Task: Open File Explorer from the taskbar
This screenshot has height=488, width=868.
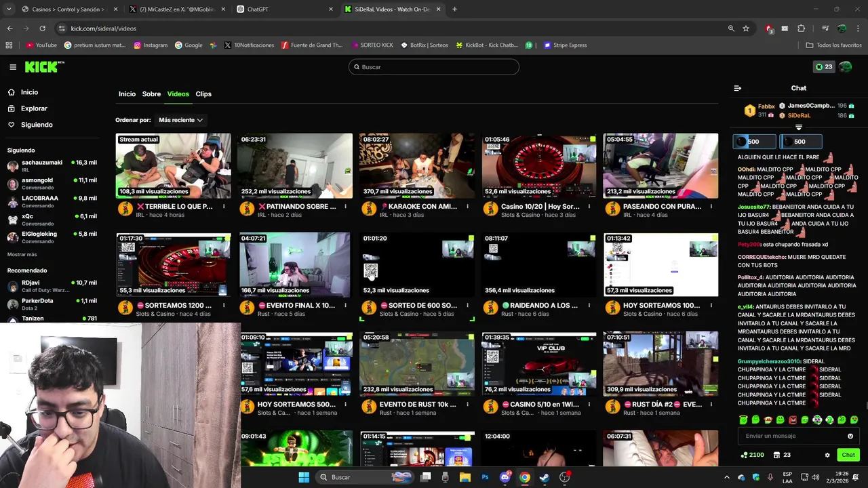Action: tap(465, 477)
